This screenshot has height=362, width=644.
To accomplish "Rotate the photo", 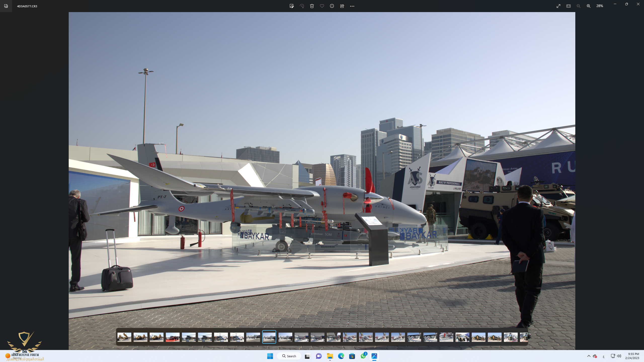I will [x=302, y=6].
